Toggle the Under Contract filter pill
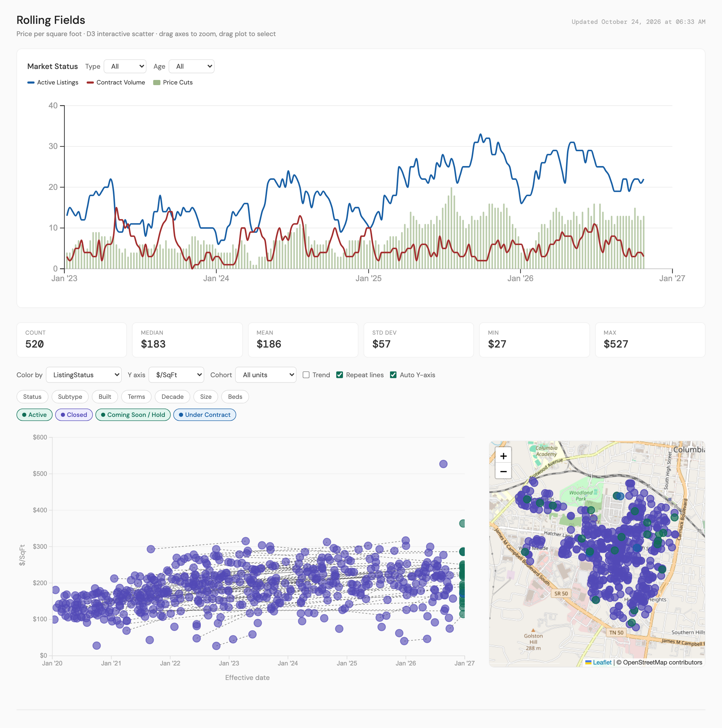This screenshot has height=728, width=722. (x=204, y=415)
